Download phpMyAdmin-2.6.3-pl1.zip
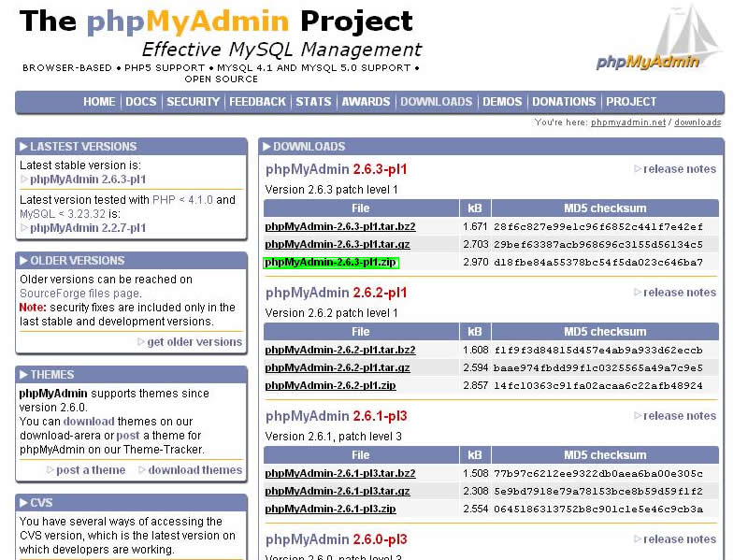748x560 pixels. [x=330, y=263]
